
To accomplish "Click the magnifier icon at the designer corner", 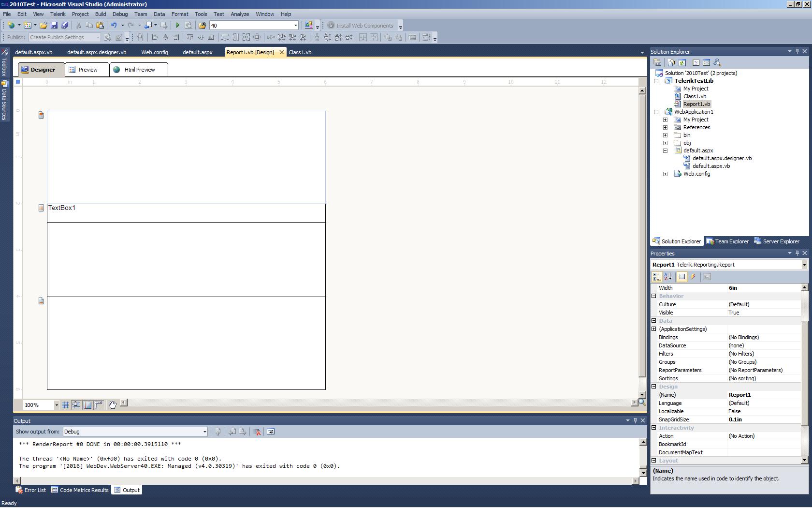I will (642, 402).
